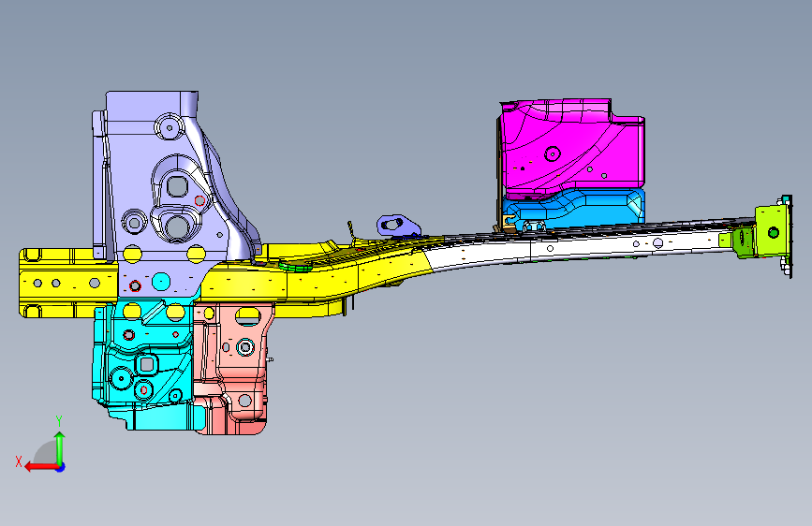Select the lime green end plate
The height and width of the screenshot is (526, 812).
772,231
